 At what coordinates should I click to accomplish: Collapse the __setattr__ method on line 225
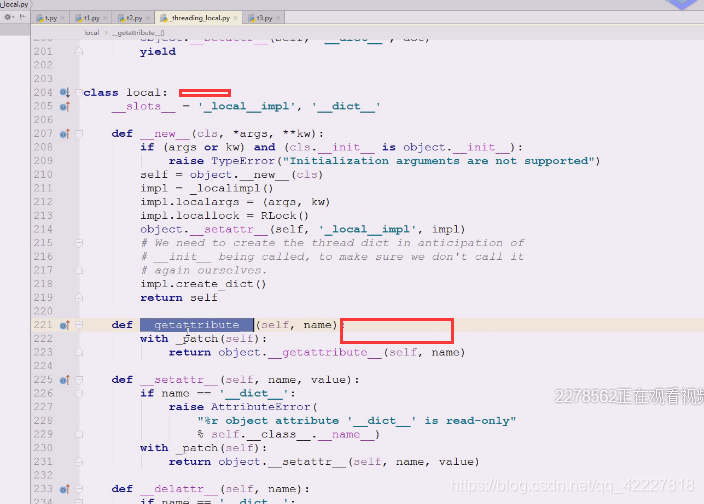pos(79,380)
